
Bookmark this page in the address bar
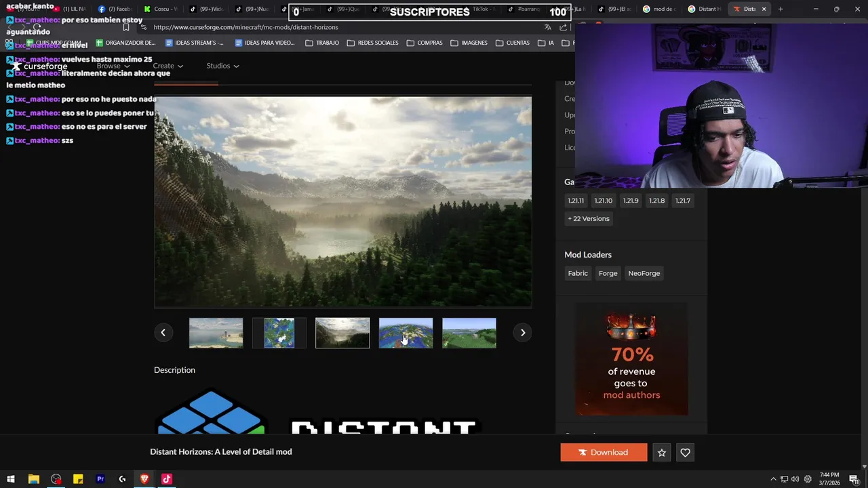point(126,27)
